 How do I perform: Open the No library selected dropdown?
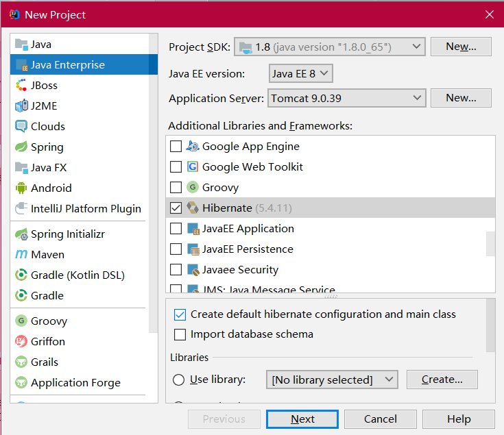point(332,380)
